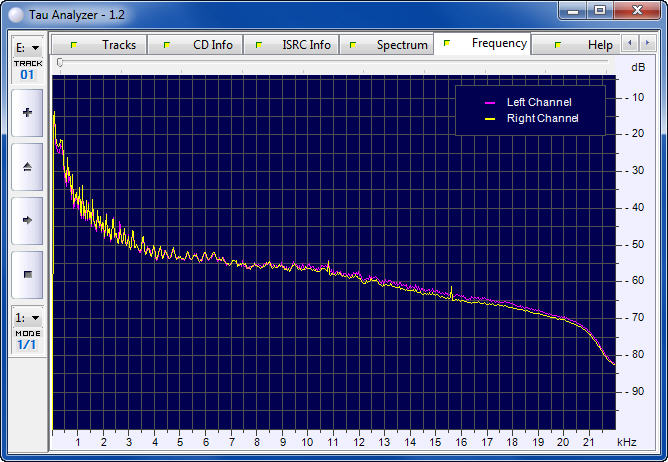
Task: Open the CD Info tab
Action: [x=196, y=45]
